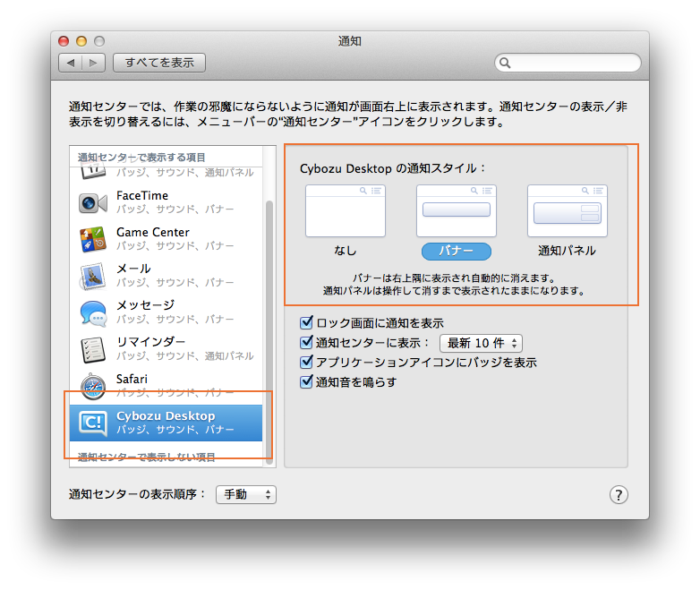The width and height of the screenshot is (700, 590).
Task: Select the FaceTime list row
Action: point(166,202)
